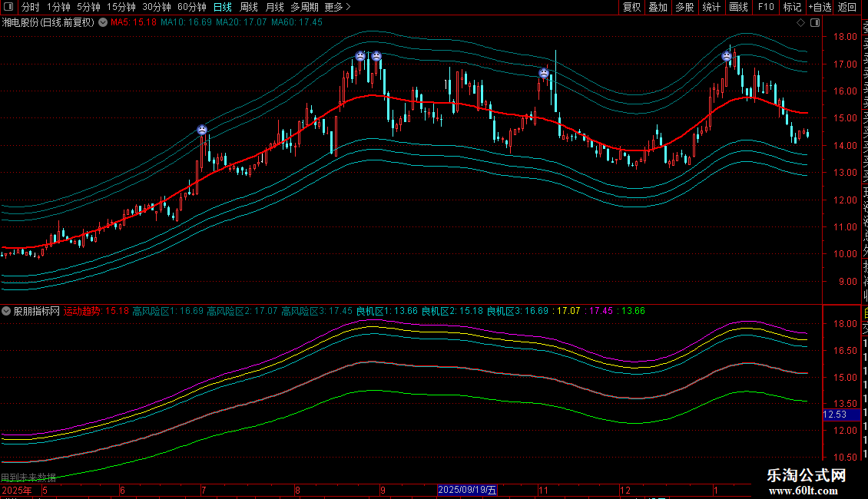Image resolution: width=868 pixels, height=499 pixels.
Task: Switch to the 周线 weekly chart
Action: [249, 7]
